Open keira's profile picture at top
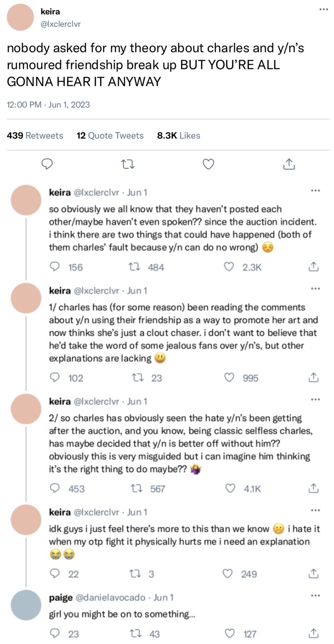Screen dimensions: 334x644 20,17
